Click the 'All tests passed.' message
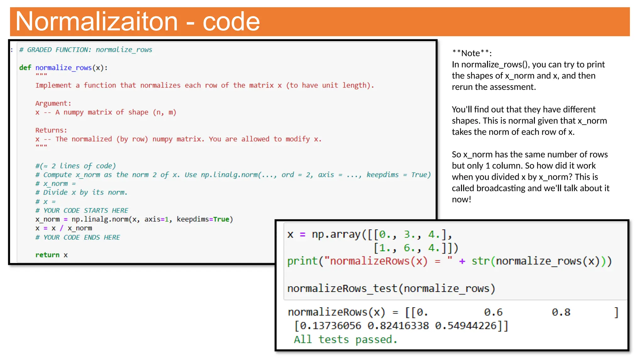This screenshot has width=644, height=362. (346, 340)
